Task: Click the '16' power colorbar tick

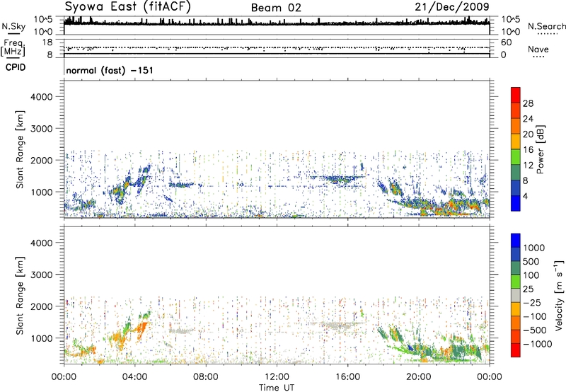Action: coord(528,150)
